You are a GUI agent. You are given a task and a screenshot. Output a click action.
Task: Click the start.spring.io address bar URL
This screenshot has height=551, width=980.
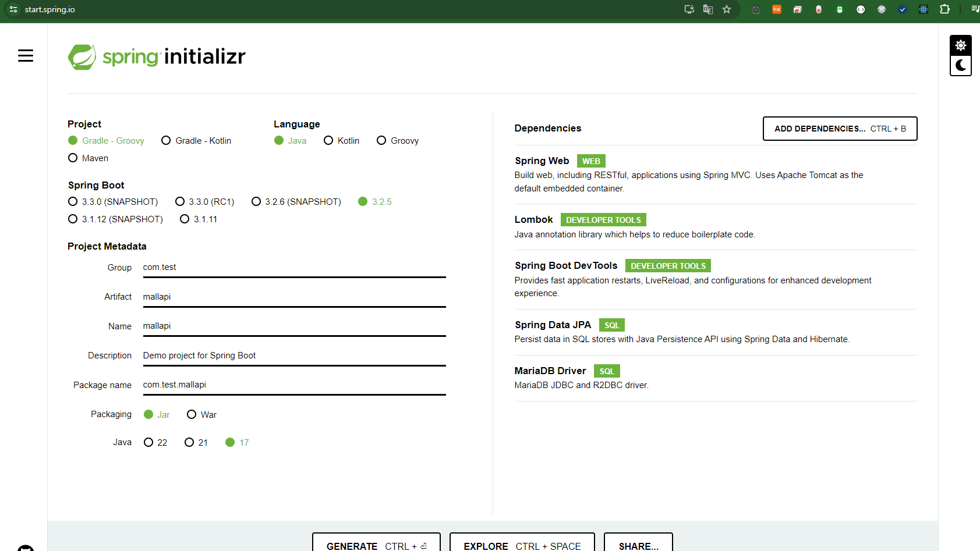click(x=49, y=9)
